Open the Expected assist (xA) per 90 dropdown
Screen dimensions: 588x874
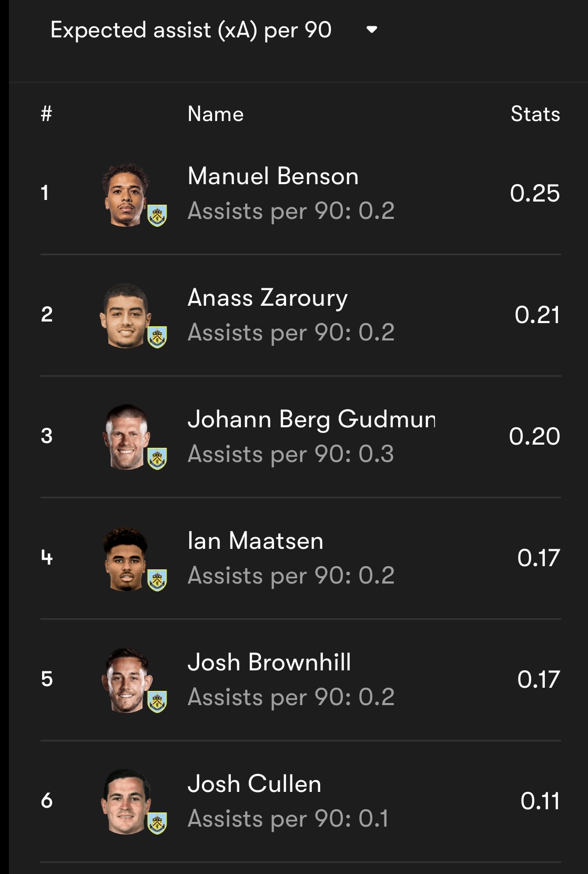click(x=191, y=30)
